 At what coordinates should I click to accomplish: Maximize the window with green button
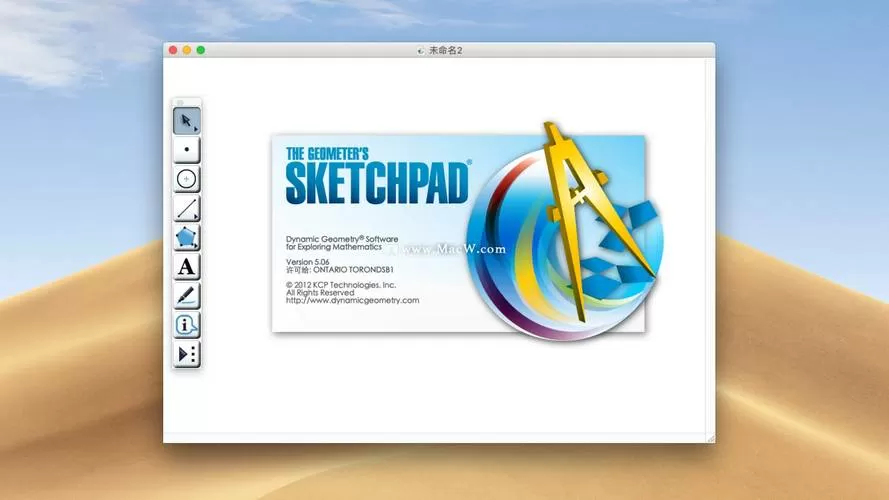click(201, 50)
